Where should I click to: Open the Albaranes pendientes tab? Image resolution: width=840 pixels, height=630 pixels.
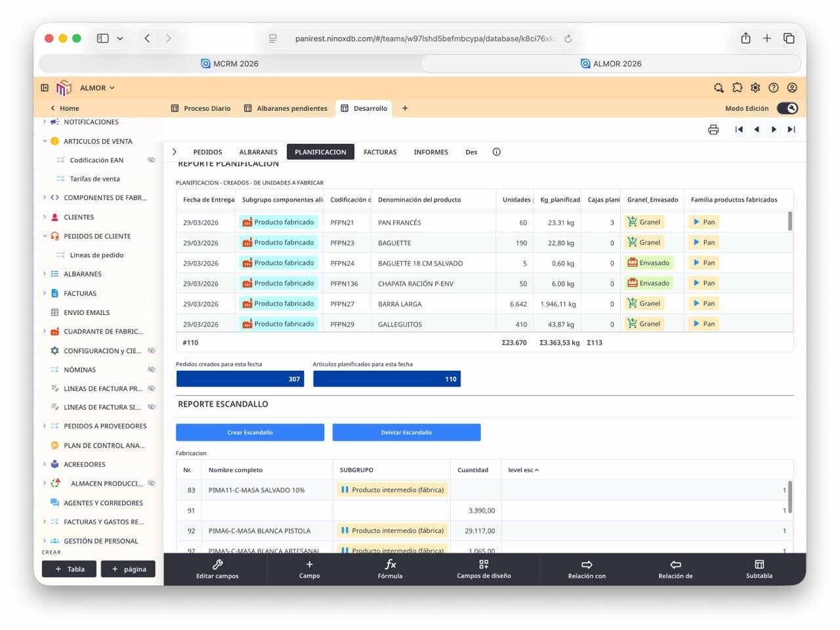click(x=285, y=108)
